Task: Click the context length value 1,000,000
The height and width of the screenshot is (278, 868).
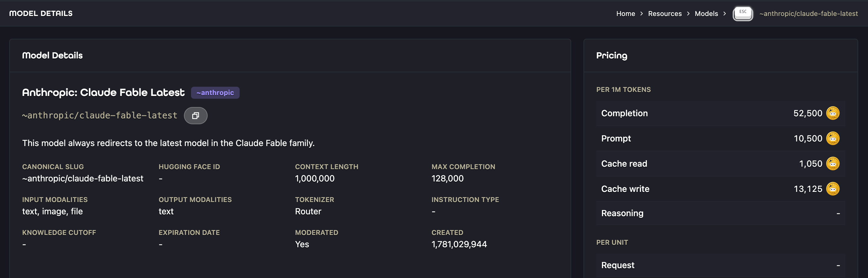Action: (x=315, y=179)
